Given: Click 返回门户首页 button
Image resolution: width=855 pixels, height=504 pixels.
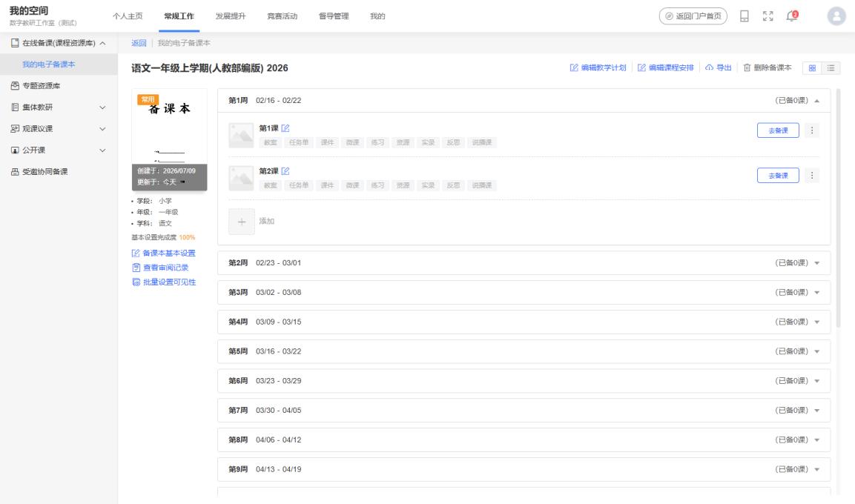Looking at the screenshot, I should 693,16.
